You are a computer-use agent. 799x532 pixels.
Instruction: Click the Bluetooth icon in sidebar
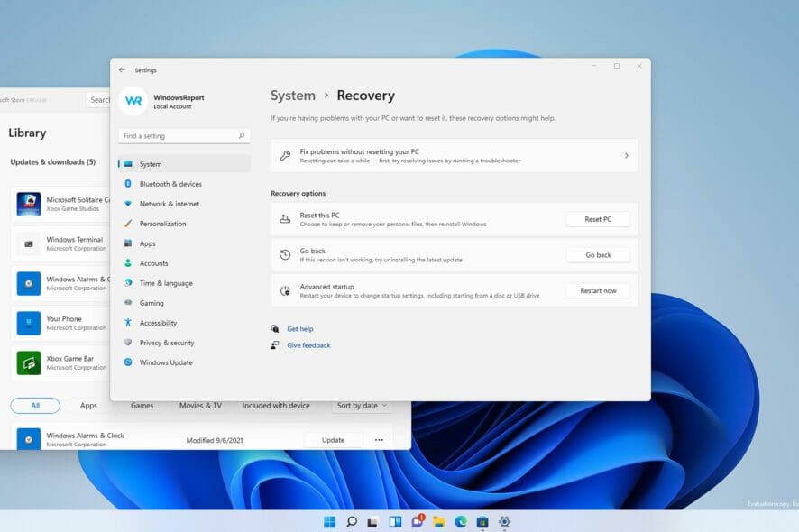click(128, 183)
